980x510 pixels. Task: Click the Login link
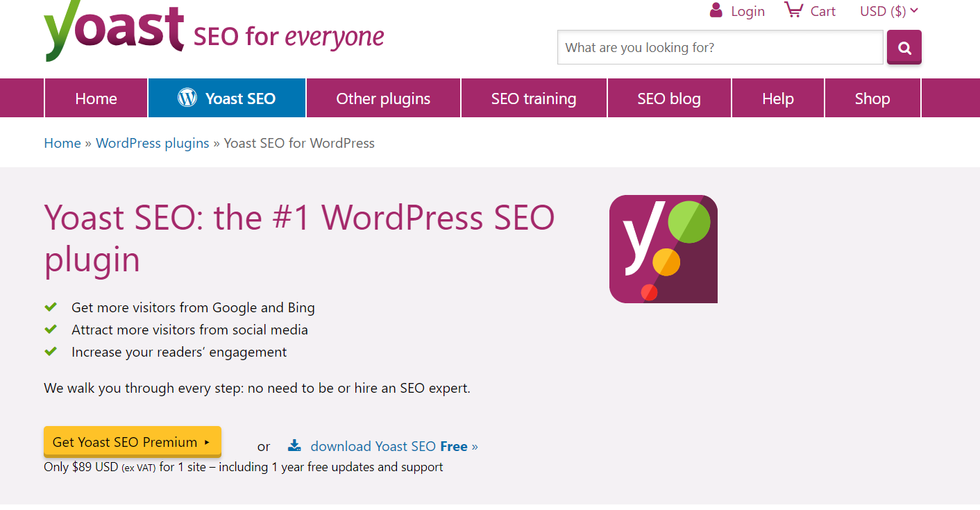747,11
